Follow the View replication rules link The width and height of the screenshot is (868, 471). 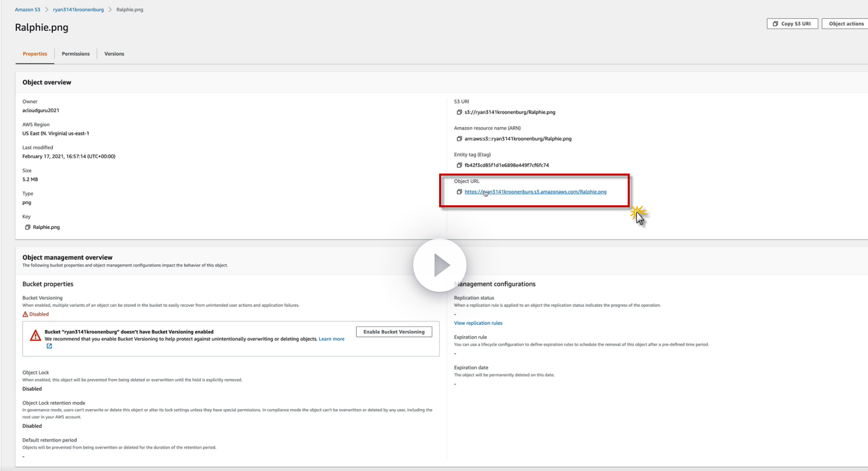click(478, 323)
